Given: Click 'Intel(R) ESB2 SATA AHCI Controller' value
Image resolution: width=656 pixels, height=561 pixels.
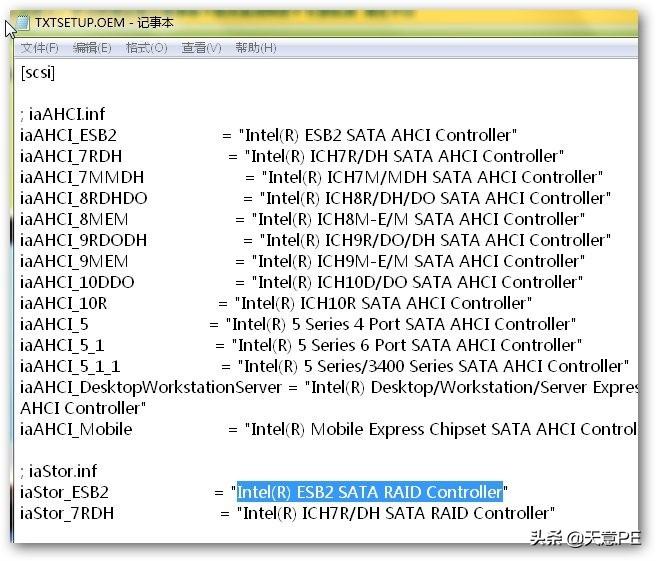Looking at the screenshot, I should (377, 135).
